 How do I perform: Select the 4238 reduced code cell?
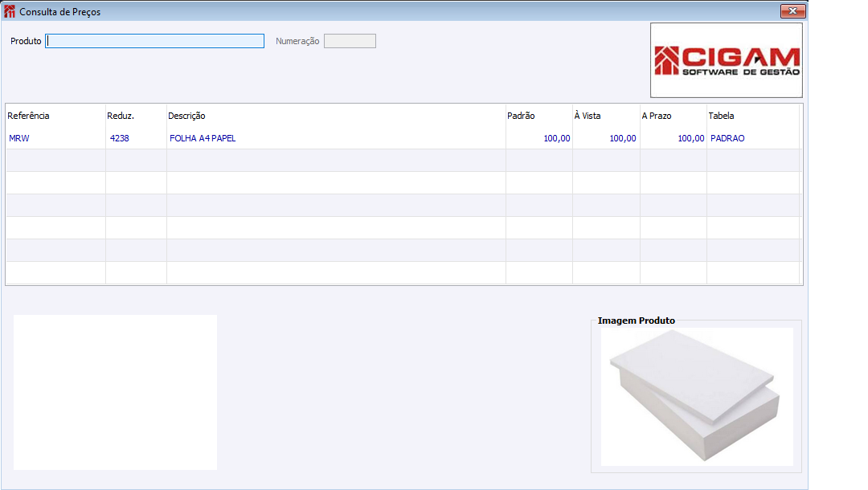click(x=136, y=138)
